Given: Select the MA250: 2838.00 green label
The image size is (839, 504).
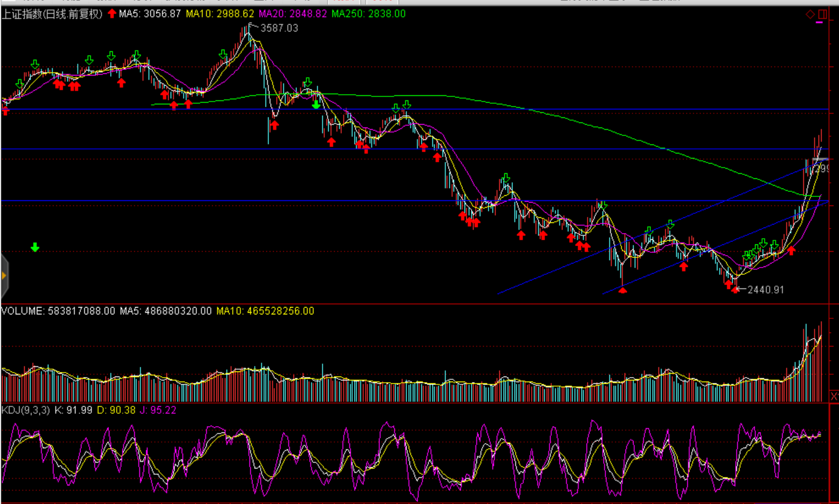Looking at the screenshot, I should point(368,14).
